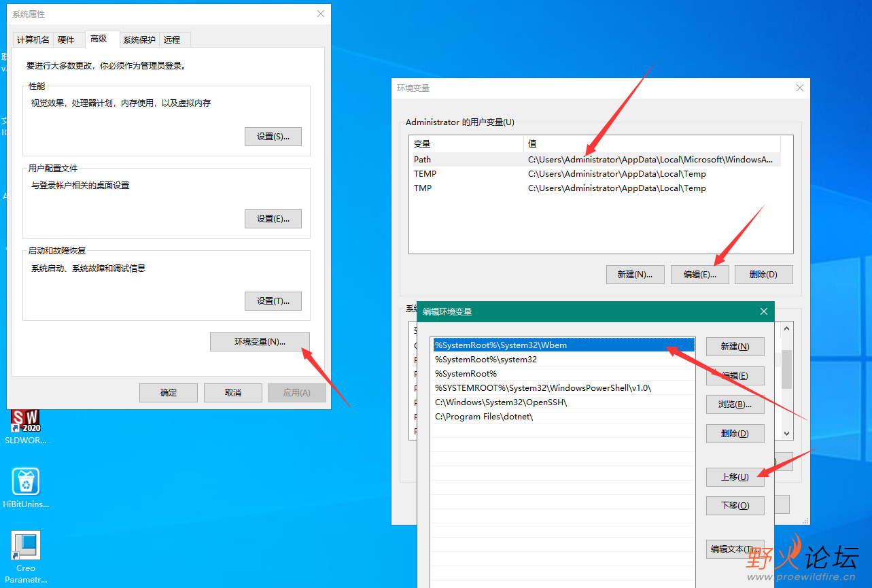
Task: Open startup and recovery 设置(T)...
Action: 273,301
